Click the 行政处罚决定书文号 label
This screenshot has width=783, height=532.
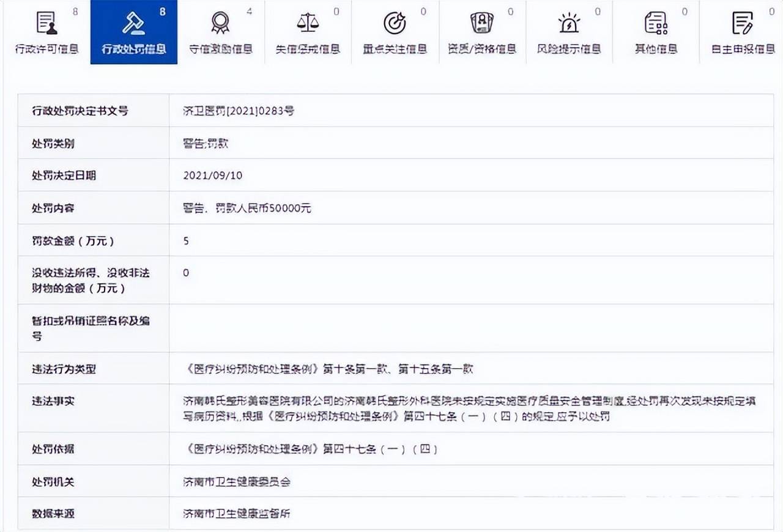[80, 111]
